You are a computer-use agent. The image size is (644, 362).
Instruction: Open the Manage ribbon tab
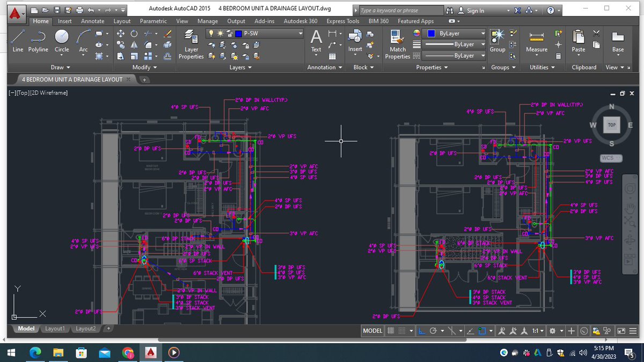208,21
